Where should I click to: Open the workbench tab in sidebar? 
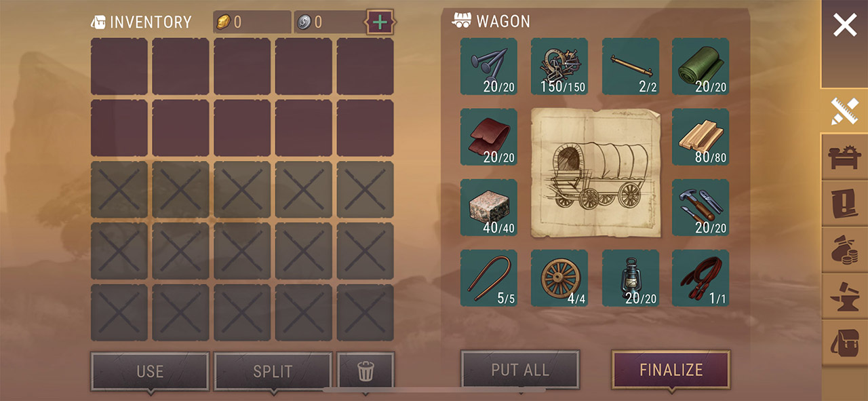[845, 157]
